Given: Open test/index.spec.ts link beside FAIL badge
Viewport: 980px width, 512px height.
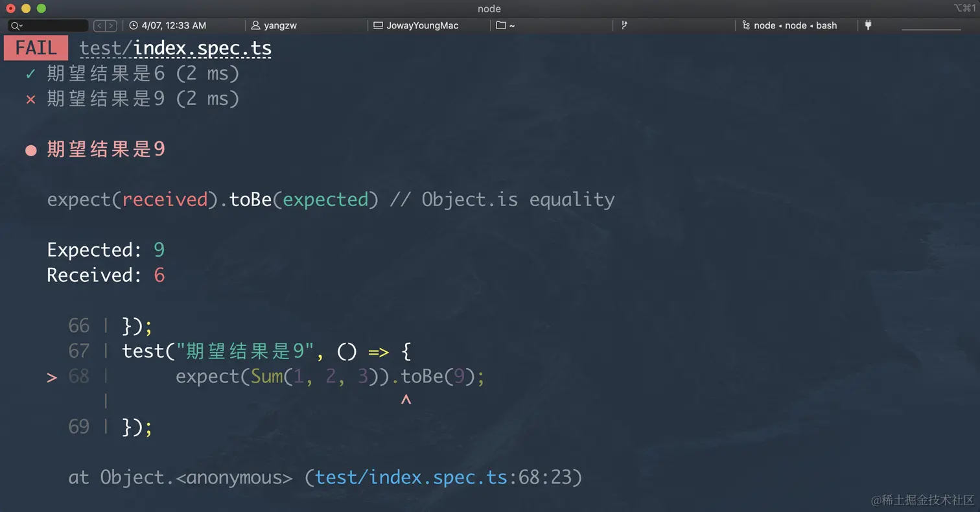Looking at the screenshot, I should pos(175,49).
